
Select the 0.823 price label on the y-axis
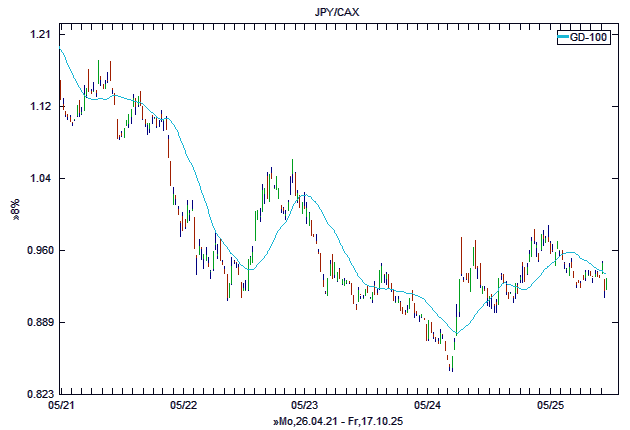pos(38,394)
